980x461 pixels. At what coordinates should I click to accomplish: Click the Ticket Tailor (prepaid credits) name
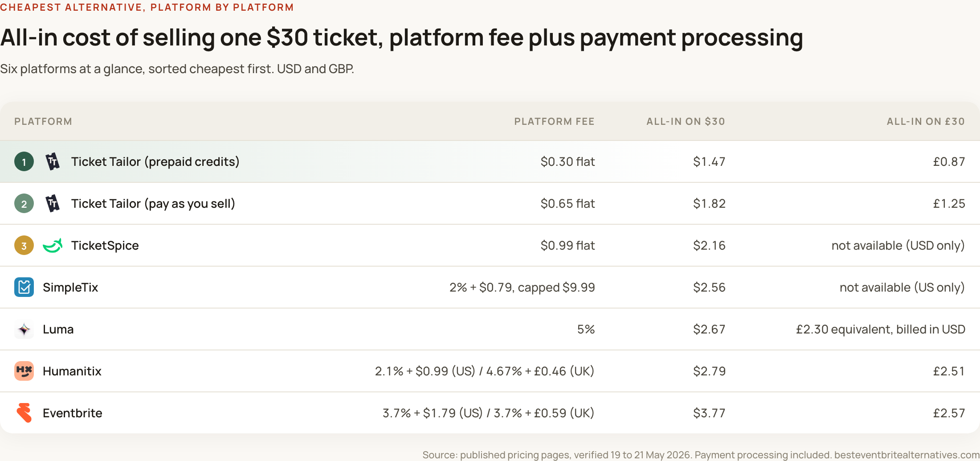click(x=155, y=161)
